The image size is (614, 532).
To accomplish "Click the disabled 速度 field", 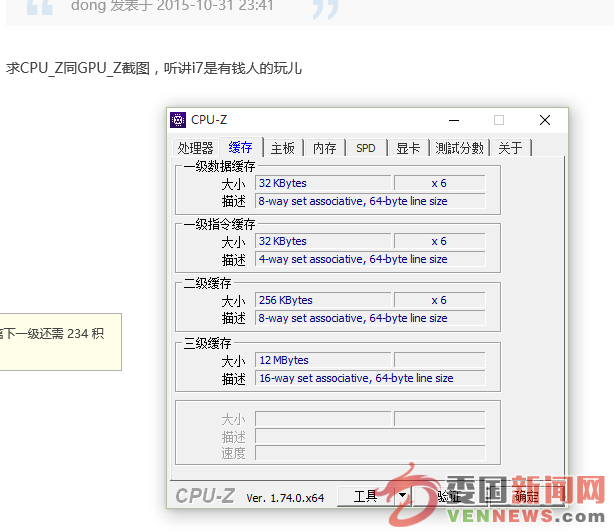I will point(370,453).
